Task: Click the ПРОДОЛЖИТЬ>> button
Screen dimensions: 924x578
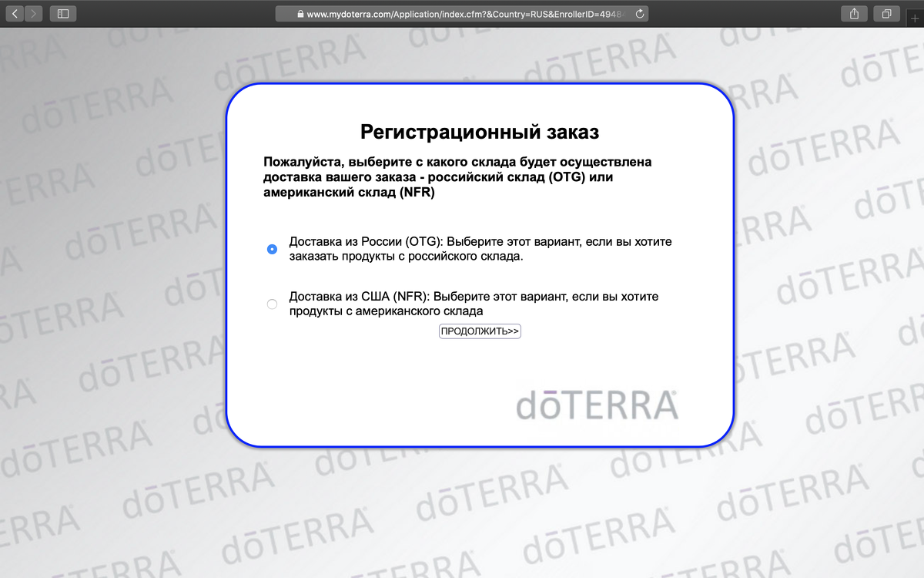Action: point(480,331)
